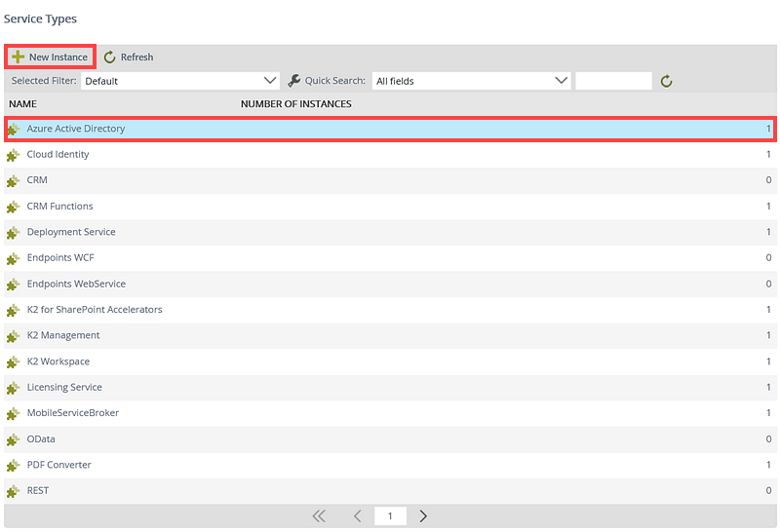Select the K2 Workspace row
This screenshot has height=532, width=780.
(390, 361)
